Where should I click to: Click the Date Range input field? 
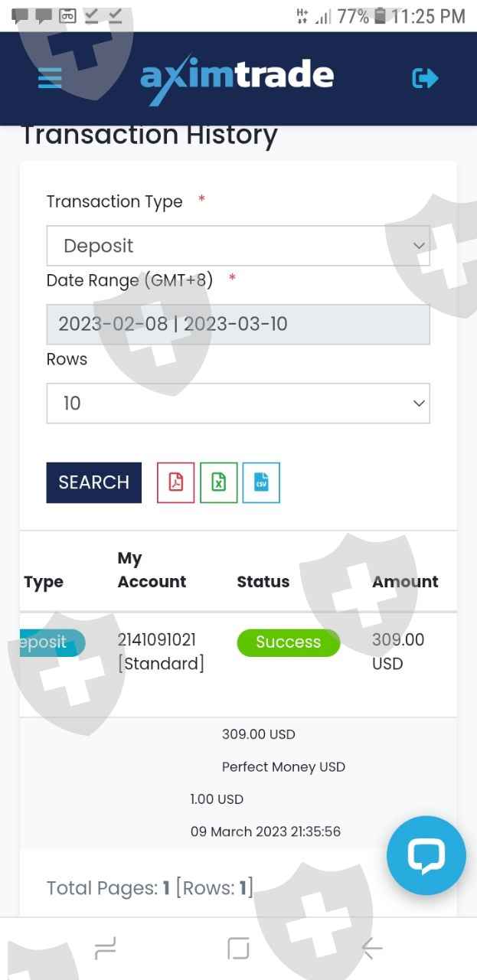[x=238, y=324]
